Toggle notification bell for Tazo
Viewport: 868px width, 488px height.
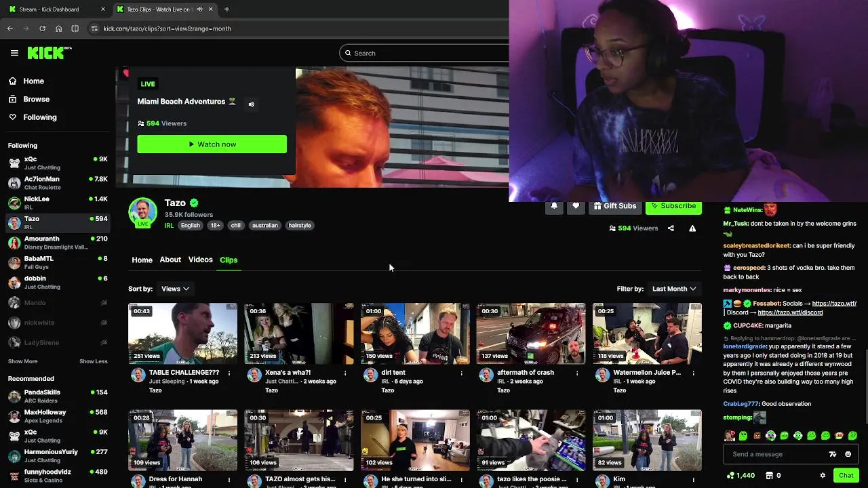point(554,207)
